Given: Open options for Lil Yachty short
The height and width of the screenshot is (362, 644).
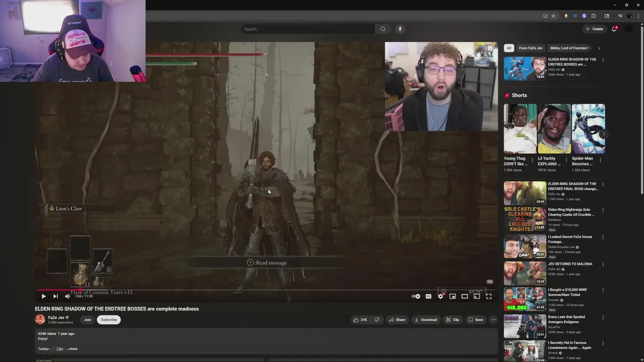Looking at the screenshot, I should coord(567,160).
